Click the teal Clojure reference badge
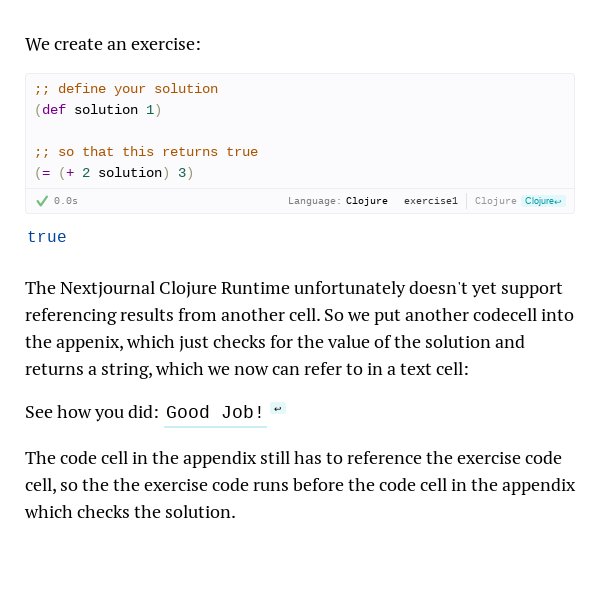Image resolution: width=600 pixels, height=600 pixels. click(543, 201)
